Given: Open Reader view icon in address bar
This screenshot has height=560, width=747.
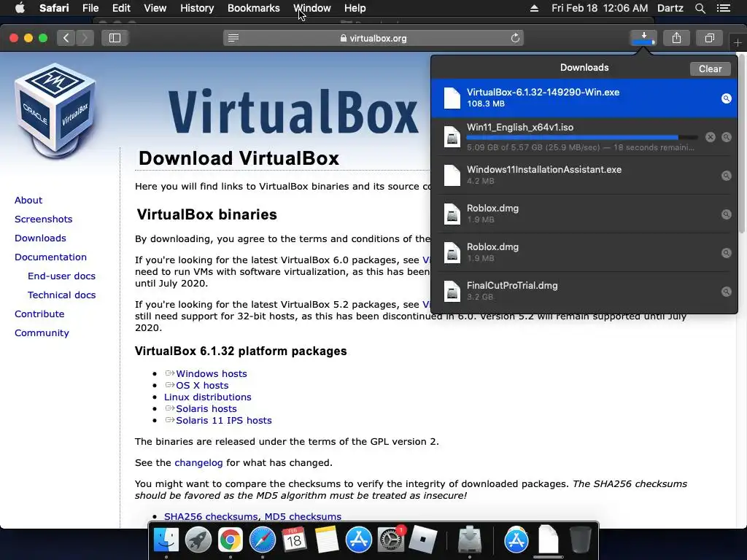Looking at the screenshot, I should point(233,38).
